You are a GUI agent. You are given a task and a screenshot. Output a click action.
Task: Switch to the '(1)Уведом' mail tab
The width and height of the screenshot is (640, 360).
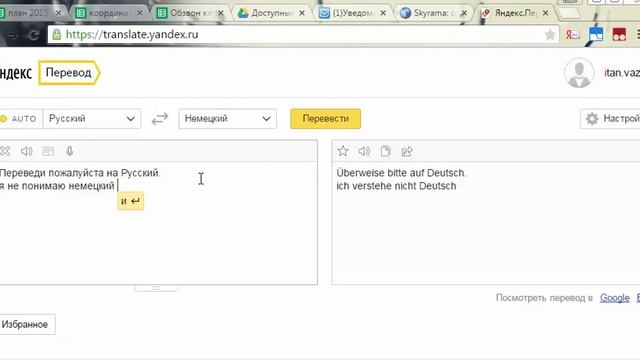click(352, 13)
